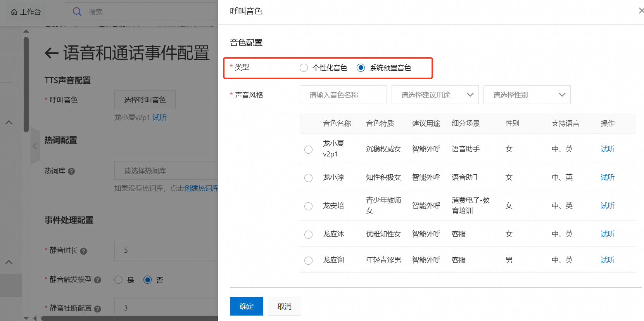
Task: Select the 龙应询 voice radio
Action: coord(308,260)
